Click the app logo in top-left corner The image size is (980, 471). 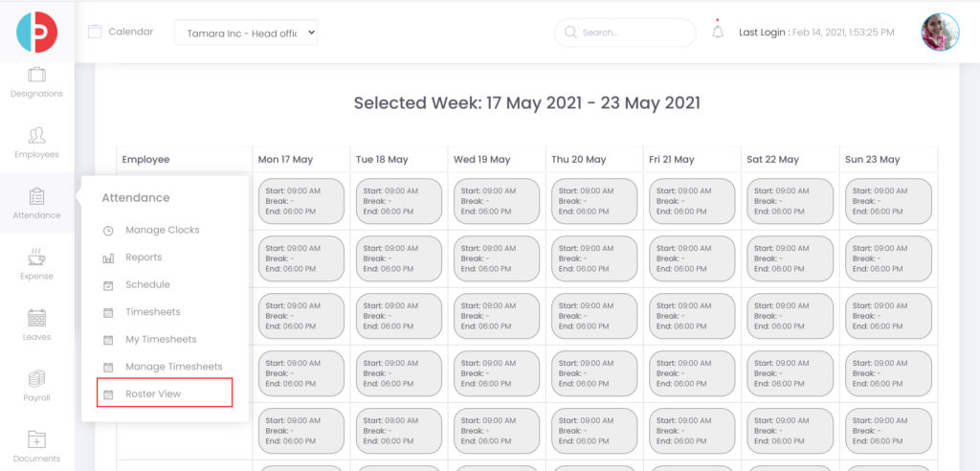37,32
